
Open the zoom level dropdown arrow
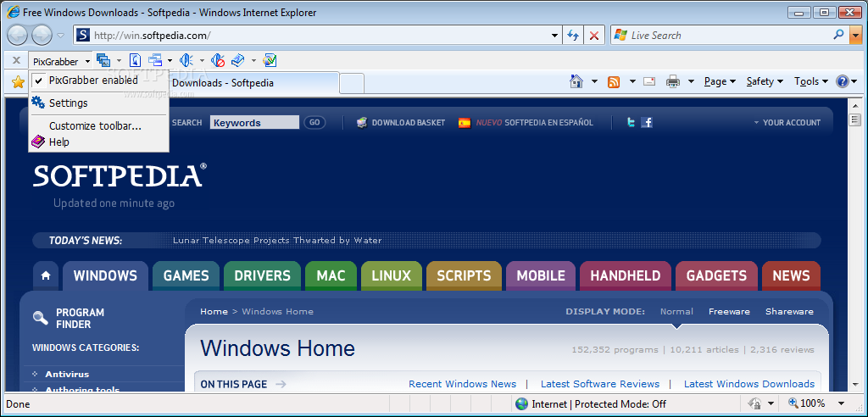pos(842,403)
